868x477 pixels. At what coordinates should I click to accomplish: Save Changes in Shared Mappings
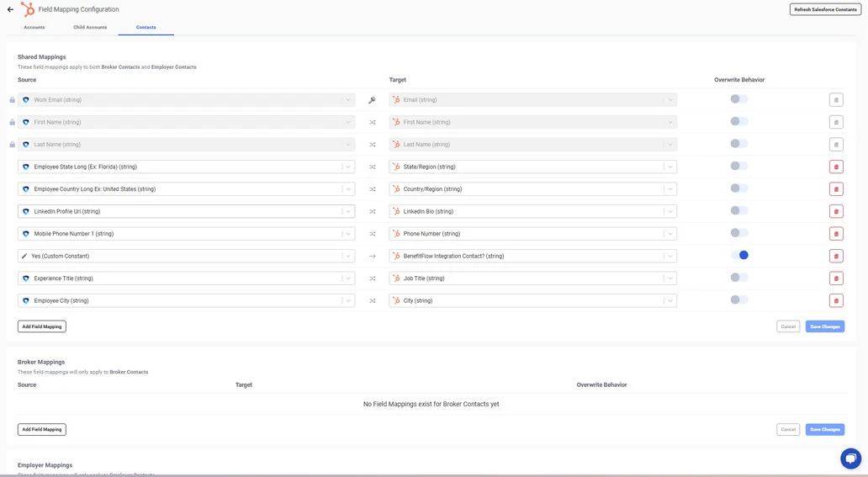[825, 326]
